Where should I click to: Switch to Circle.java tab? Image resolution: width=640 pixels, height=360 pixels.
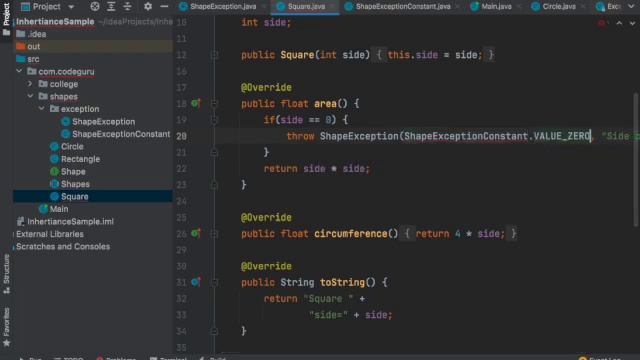[559, 7]
